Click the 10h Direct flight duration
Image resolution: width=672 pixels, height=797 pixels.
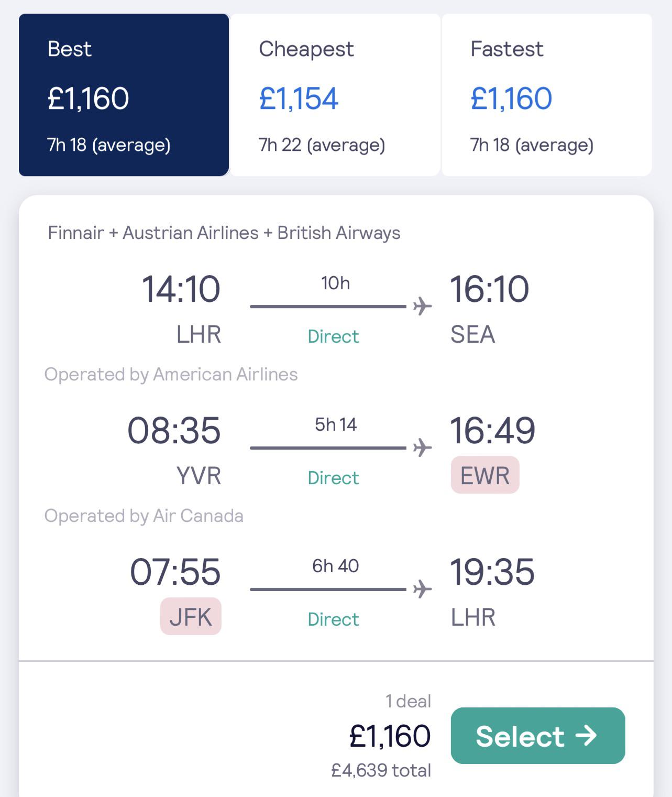[x=335, y=283]
